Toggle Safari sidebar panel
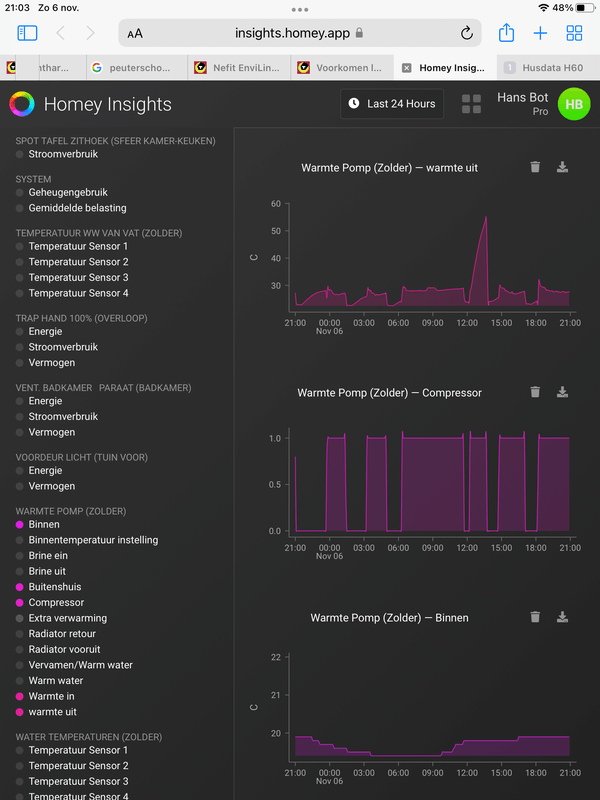The height and width of the screenshot is (800, 600). point(27,33)
